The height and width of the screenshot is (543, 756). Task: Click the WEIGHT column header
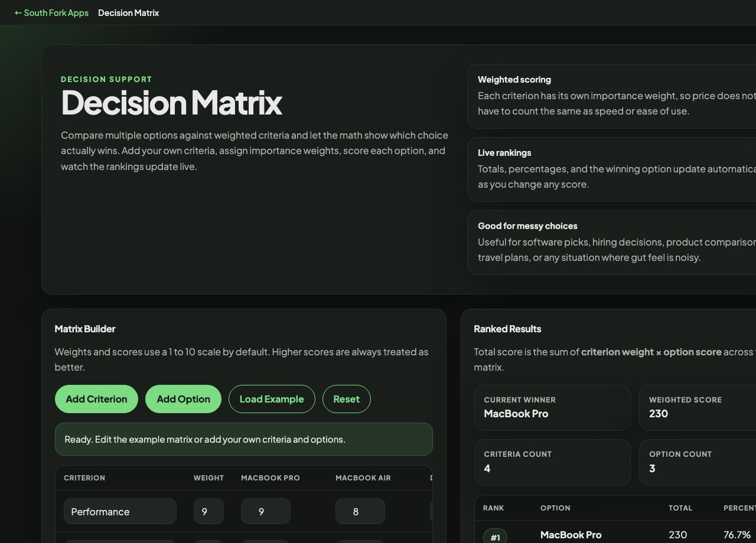(208, 478)
